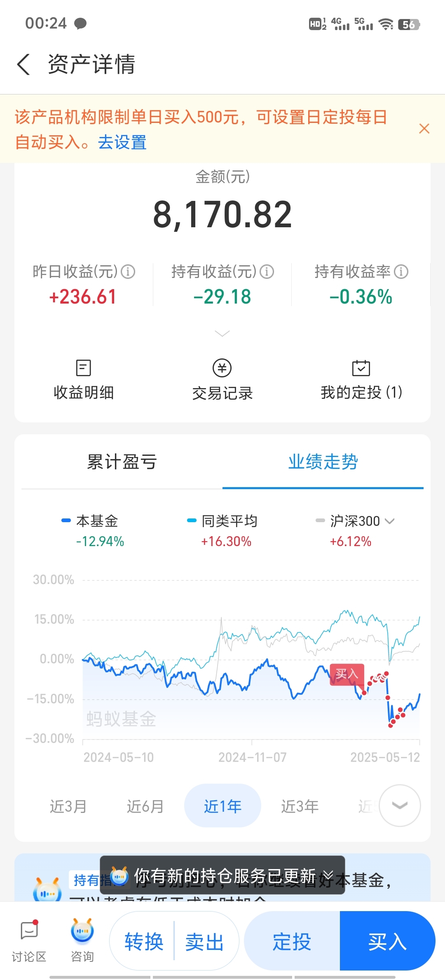The image size is (445, 980).
Task: Expand more details via chevron under earnings
Action: tap(222, 333)
